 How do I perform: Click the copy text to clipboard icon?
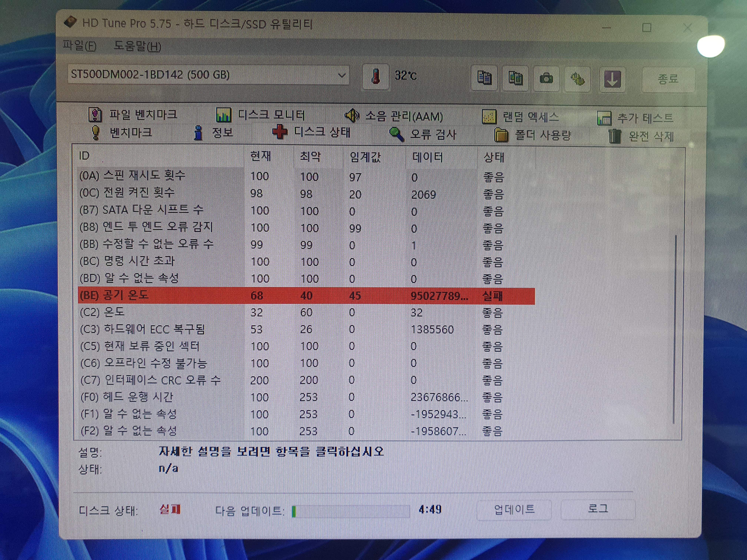(484, 78)
